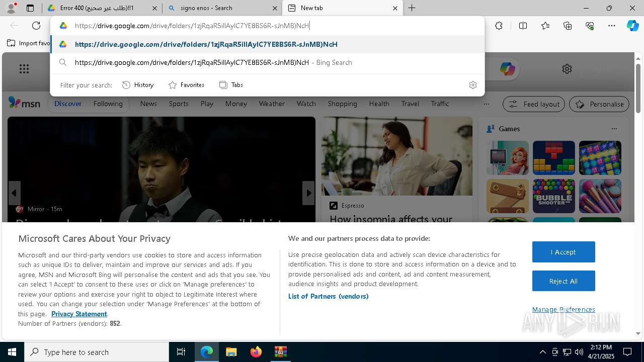Go to the MSN logo homepage
Viewport: 644px width, 362px height.
24,103
